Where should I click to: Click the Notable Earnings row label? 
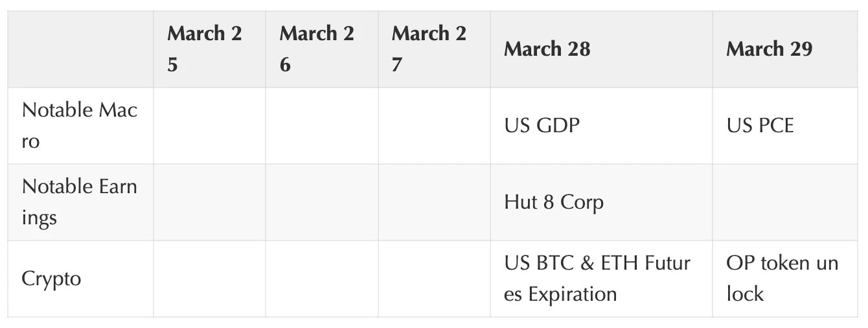80,202
